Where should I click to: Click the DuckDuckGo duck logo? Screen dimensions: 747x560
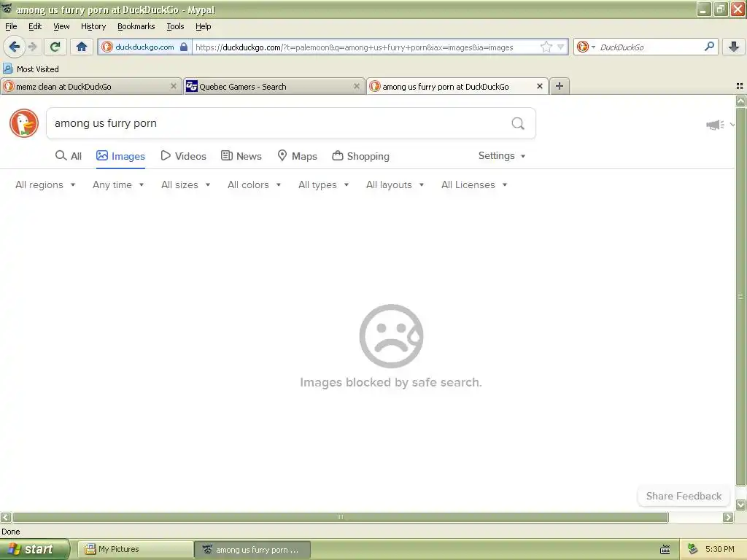coord(24,123)
